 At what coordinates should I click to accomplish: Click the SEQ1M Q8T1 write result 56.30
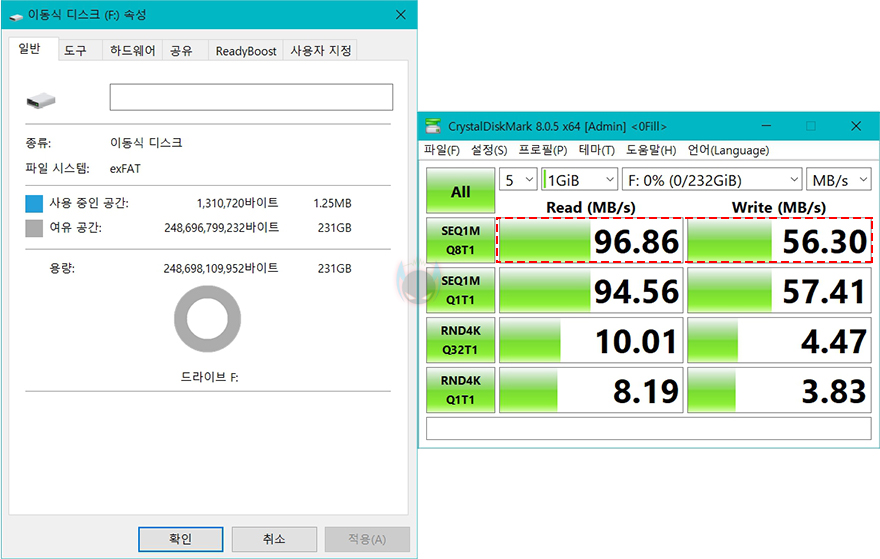click(x=779, y=240)
